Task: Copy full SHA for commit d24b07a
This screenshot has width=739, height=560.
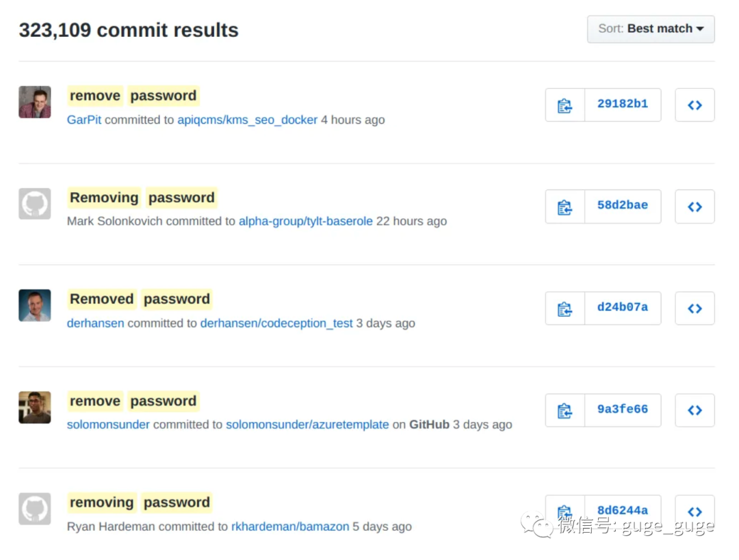Action: (x=565, y=308)
